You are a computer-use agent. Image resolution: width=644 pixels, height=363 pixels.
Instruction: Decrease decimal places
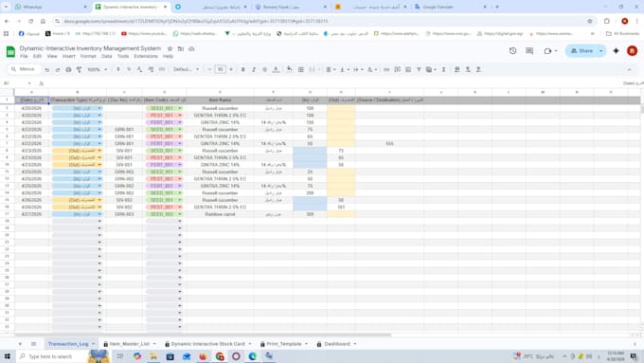click(x=139, y=69)
